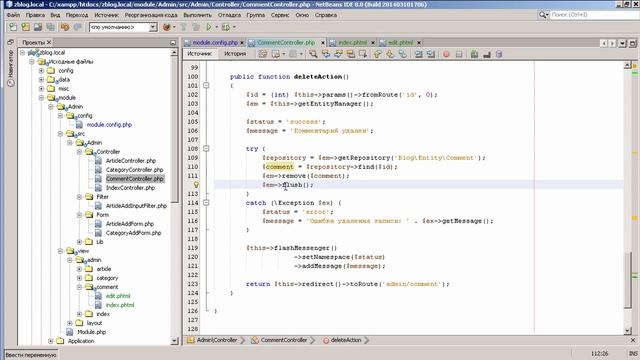Image resolution: width=640 pixels, height=360 pixels.
Task: Click the lightbulb hint on line 112
Action: click(196, 185)
